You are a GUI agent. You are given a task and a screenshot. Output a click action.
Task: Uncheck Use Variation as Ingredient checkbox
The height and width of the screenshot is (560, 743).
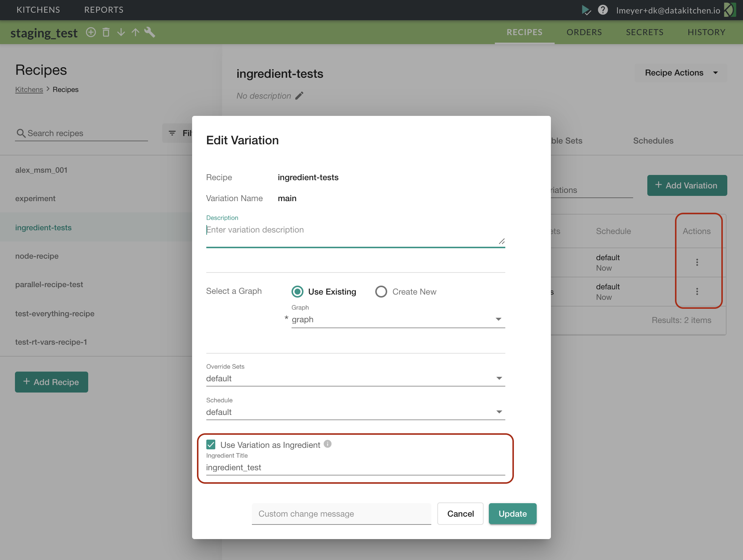211,444
